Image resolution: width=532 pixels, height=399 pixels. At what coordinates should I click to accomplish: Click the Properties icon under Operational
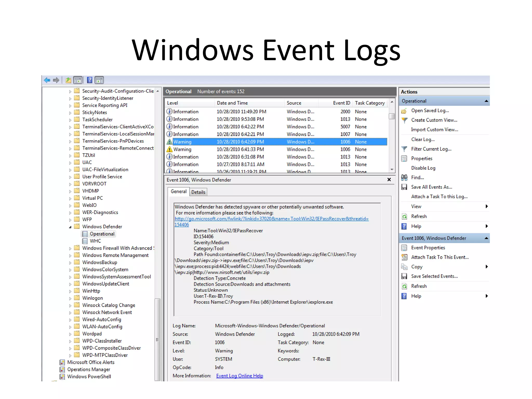pyautogui.click(x=404, y=159)
